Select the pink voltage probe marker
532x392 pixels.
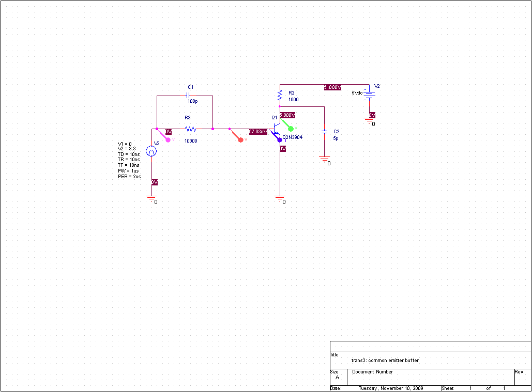tap(167, 139)
